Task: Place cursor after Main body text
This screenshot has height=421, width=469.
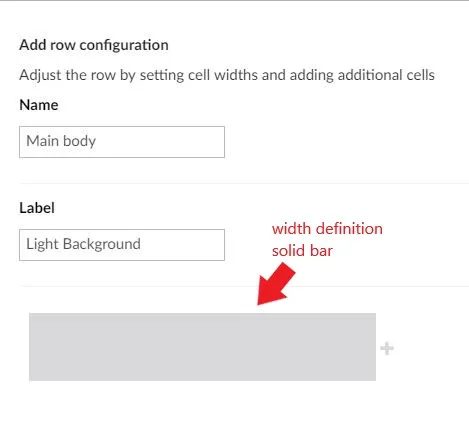Action: 97,141
